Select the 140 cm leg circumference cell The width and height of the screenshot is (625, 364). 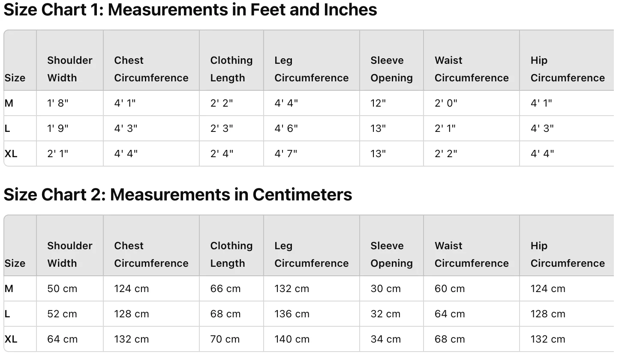pos(291,339)
